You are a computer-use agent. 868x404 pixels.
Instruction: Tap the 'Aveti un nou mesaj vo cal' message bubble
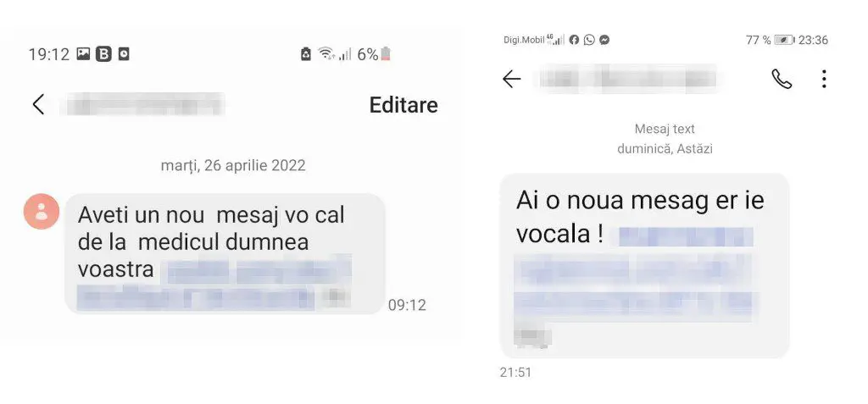pos(225,254)
